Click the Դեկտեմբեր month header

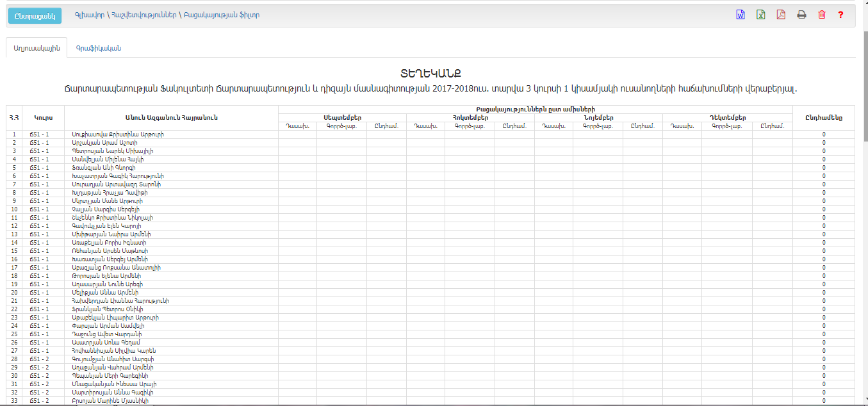(727, 118)
